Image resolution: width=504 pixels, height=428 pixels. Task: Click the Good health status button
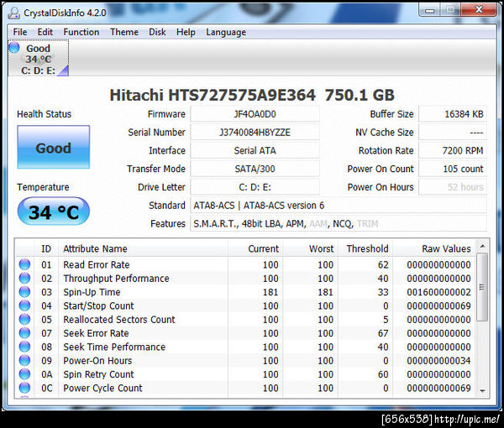pyautogui.click(x=54, y=147)
